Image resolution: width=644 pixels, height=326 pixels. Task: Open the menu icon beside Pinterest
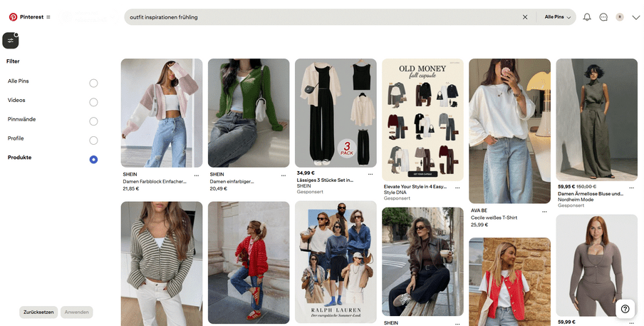[x=48, y=17]
